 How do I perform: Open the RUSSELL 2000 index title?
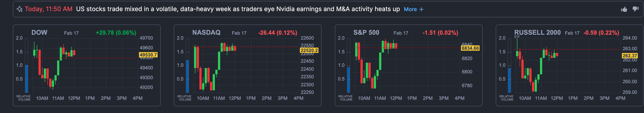tap(537, 32)
